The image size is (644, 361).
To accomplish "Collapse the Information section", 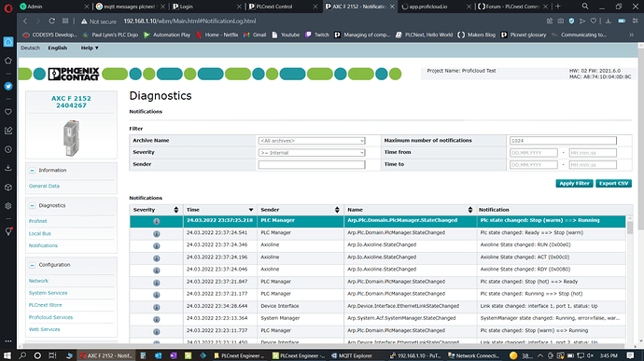I will pos(32,171).
